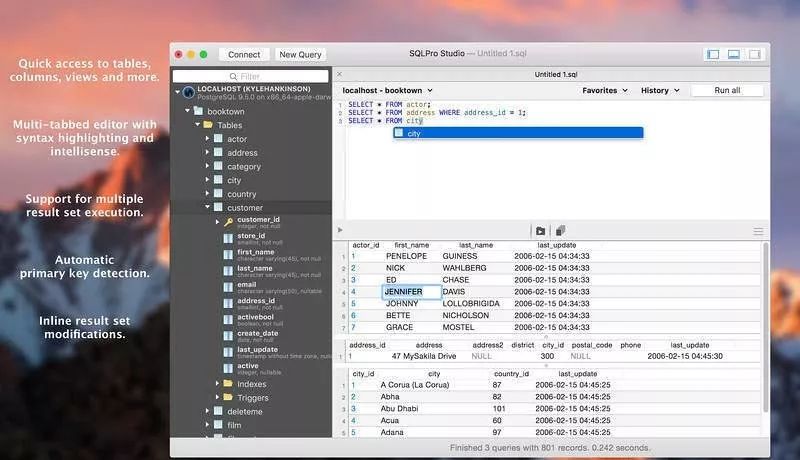This screenshot has height=460, width=800.
Task: Click the last_update column icon in sidebar
Action: pos(228,352)
